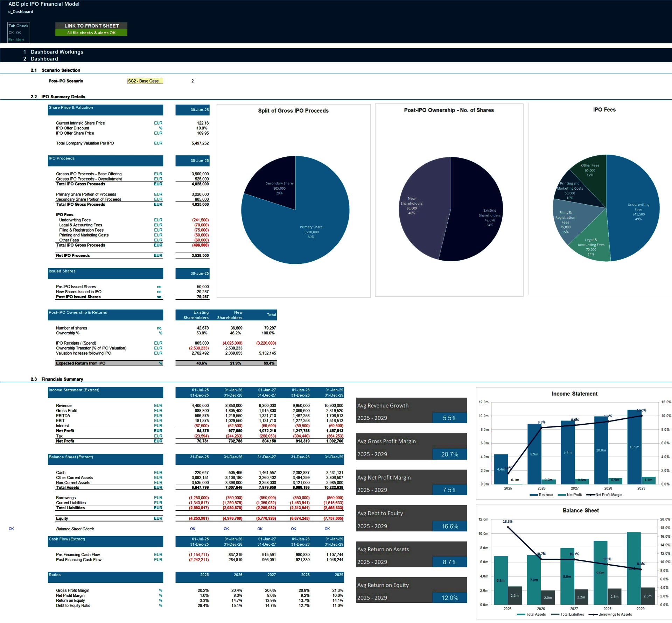
Task: Select the Ownership % value 46.2%
Action: 236,333
